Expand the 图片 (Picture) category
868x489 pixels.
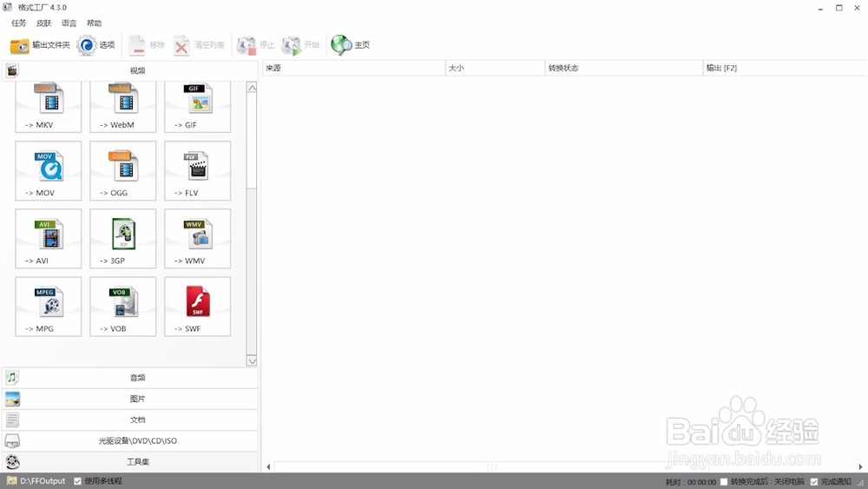tap(130, 399)
